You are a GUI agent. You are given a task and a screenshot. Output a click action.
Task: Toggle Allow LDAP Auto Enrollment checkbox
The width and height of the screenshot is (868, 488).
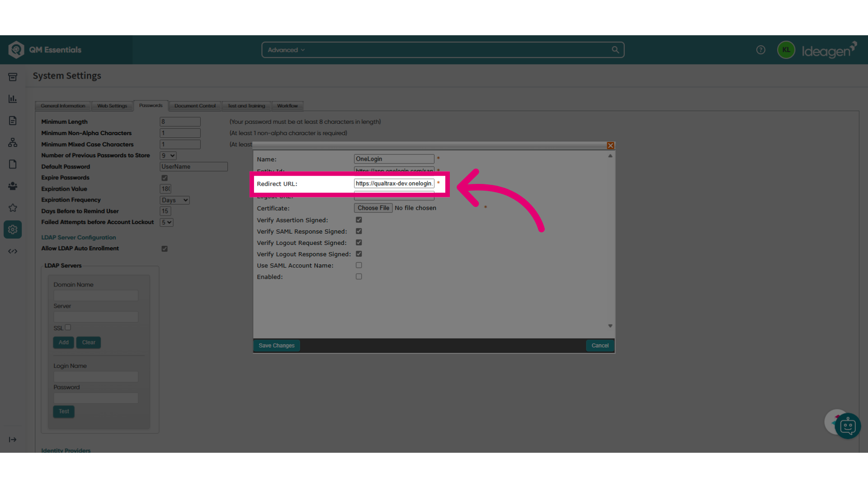pyautogui.click(x=165, y=249)
